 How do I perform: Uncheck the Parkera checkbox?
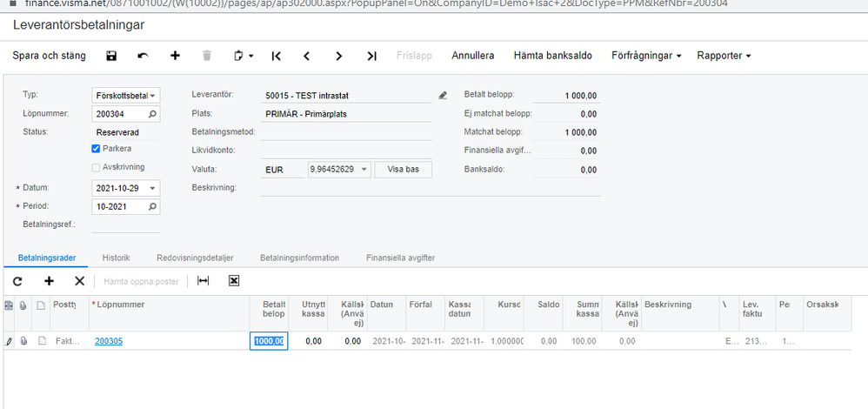pyautogui.click(x=96, y=149)
